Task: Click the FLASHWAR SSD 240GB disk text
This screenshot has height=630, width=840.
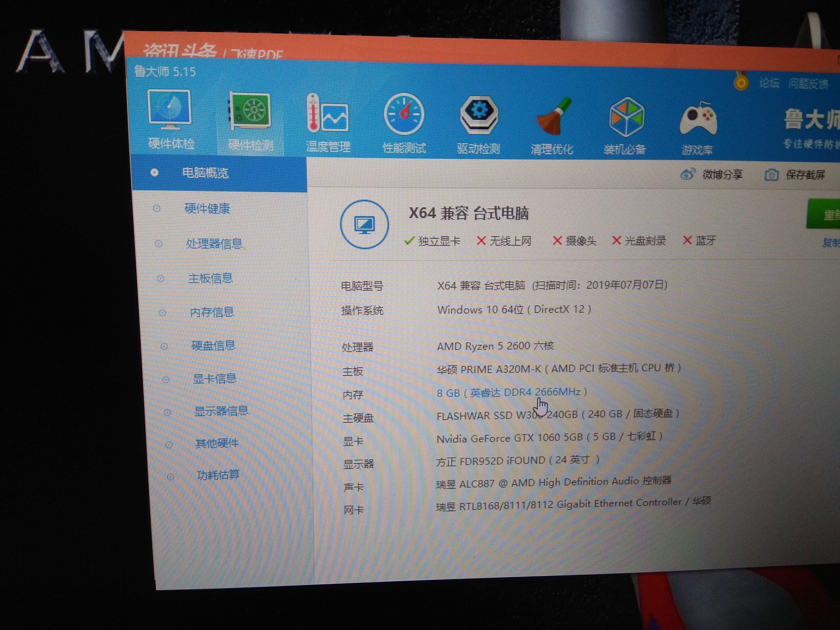Action: coord(558,414)
